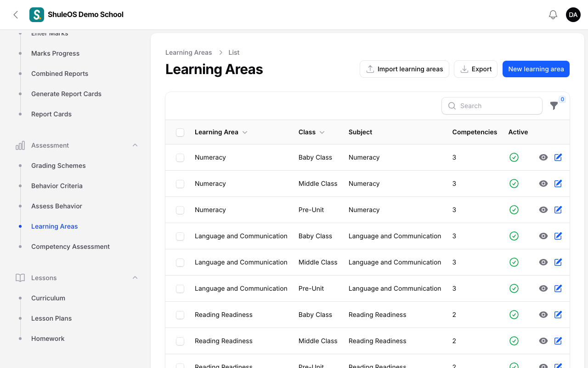Open the ShuleOS logo home
This screenshot has height=368, width=588.
point(37,15)
